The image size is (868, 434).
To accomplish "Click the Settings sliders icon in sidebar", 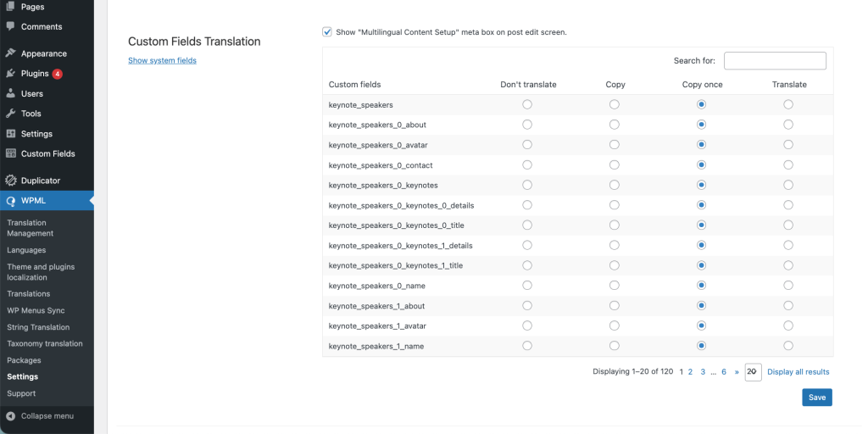I will (10, 134).
